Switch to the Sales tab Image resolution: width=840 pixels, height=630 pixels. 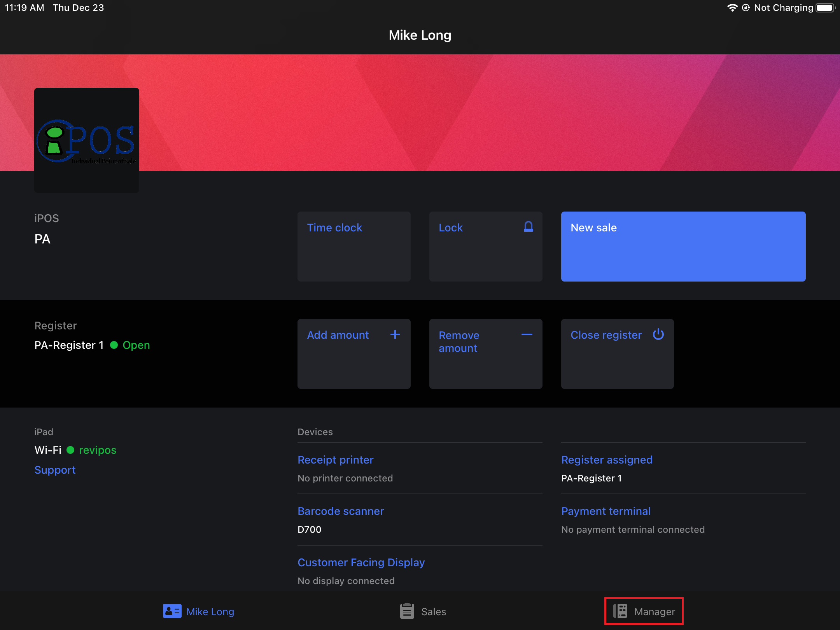pyautogui.click(x=423, y=611)
